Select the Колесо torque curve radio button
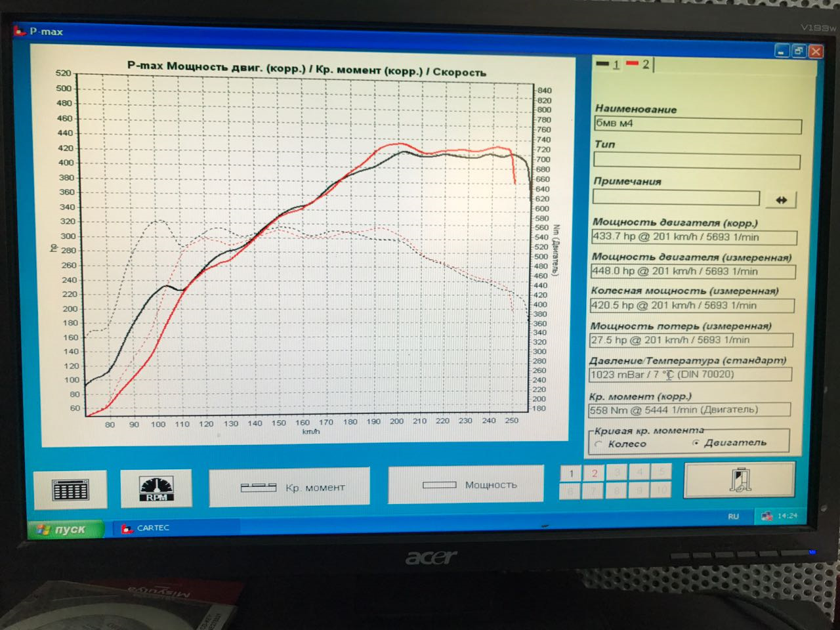 [598, 444]
